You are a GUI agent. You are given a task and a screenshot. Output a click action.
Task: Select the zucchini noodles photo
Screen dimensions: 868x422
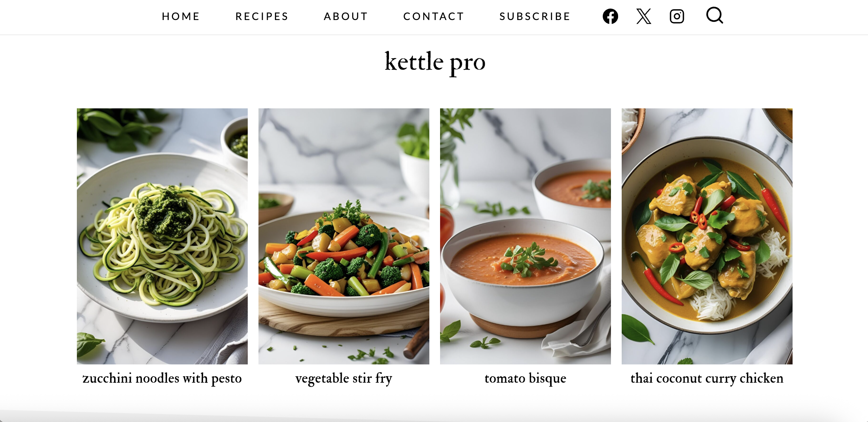[x=162, y=236]
